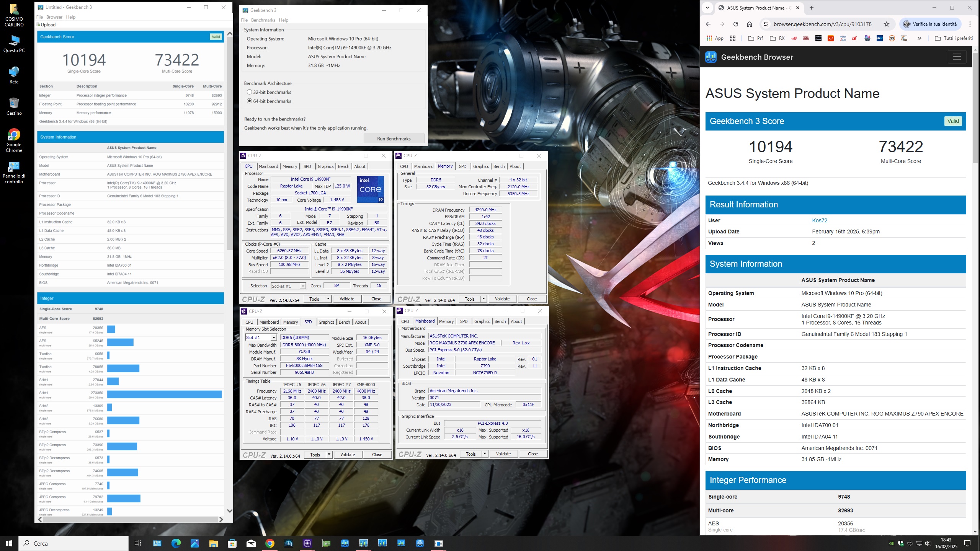
Task: Click Validate in the CPU tab window
Action: pyautogui.click(x=347, y=299)
